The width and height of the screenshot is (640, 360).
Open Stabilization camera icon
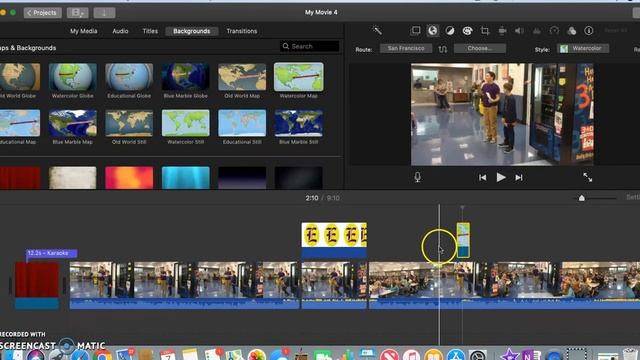coord(502,31)
